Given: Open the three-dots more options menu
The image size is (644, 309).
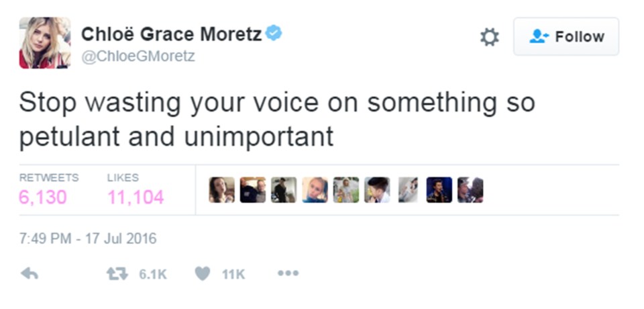Looking at the screenshot, I should coord(288,273).
